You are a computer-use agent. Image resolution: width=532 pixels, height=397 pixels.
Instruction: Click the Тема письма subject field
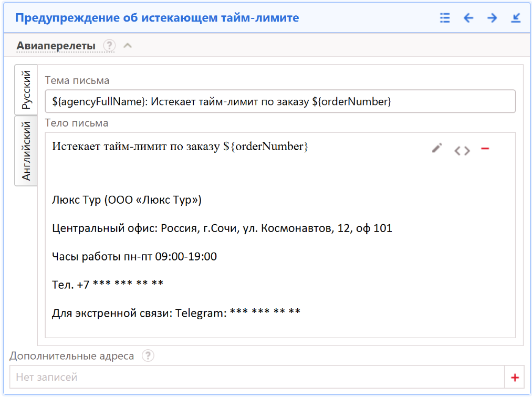tap(280, 101)
